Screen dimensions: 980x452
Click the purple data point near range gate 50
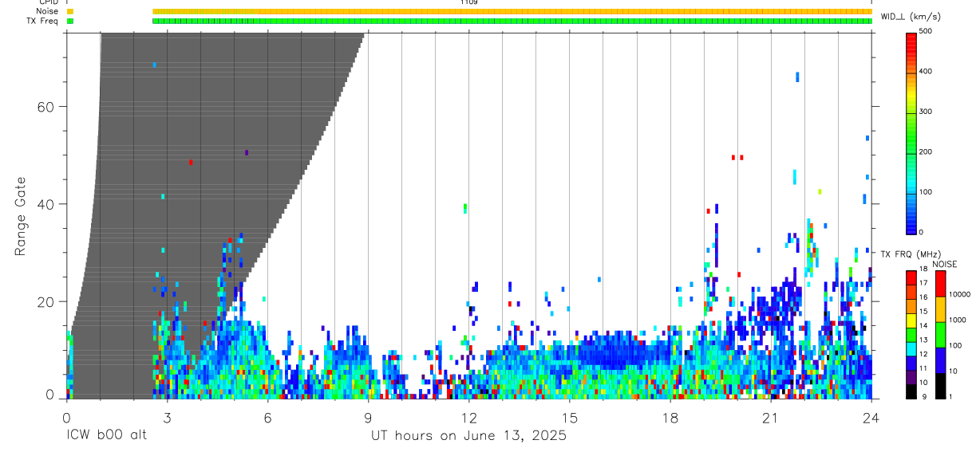click(247, 152)
